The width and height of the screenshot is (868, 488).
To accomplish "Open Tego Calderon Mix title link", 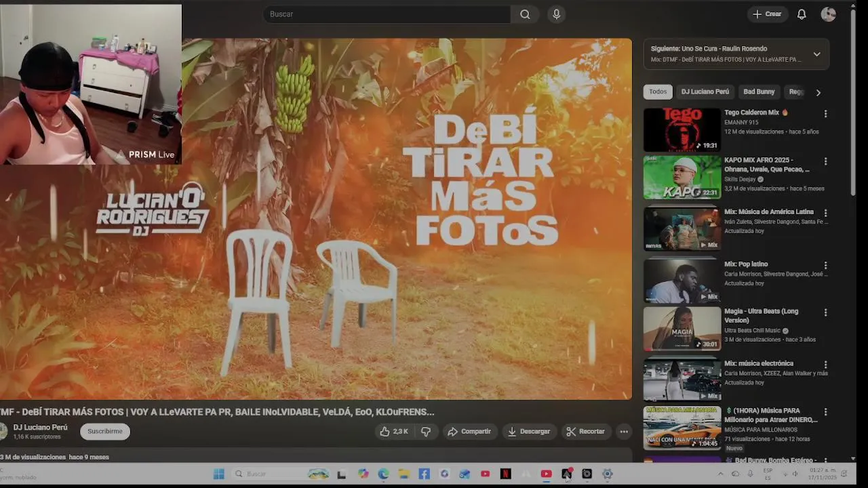I will click(756, 113).
